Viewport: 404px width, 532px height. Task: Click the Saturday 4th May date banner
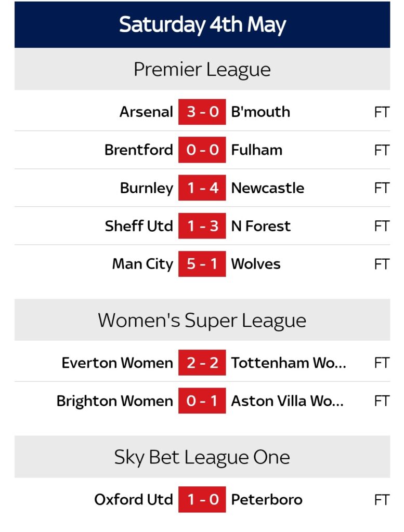[202, 24]
